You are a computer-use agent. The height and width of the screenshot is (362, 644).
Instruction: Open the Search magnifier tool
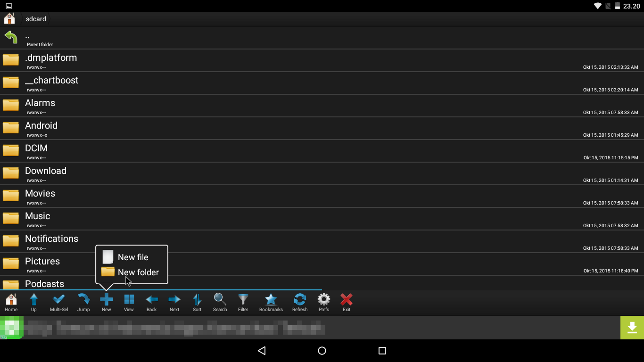coord(220,302)
